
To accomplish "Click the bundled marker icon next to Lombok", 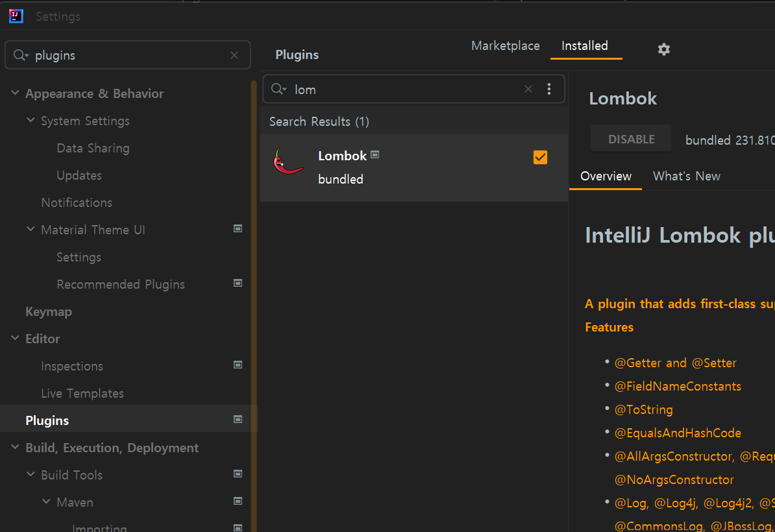I will (x=375, y=154).
